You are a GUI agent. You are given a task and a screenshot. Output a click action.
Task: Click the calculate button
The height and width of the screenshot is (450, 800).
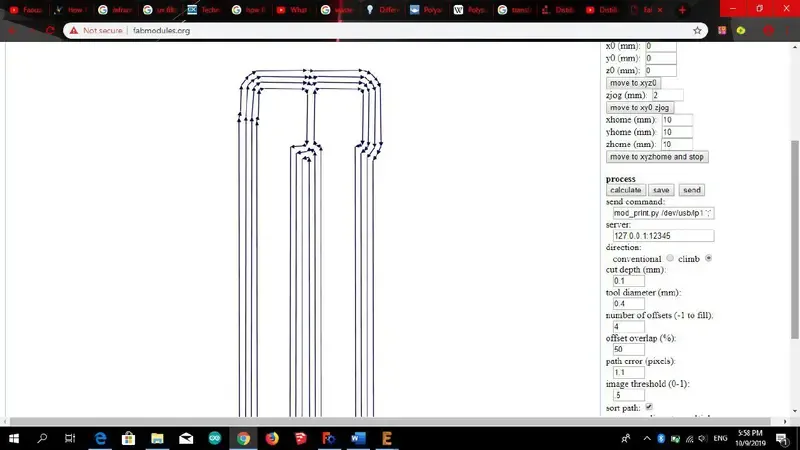click(x=626, y=190)
